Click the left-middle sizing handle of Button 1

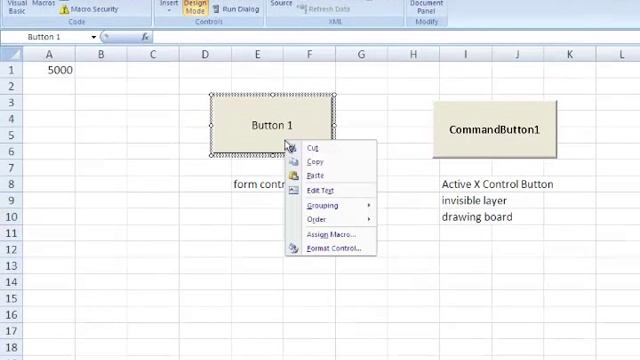(211, 125)
